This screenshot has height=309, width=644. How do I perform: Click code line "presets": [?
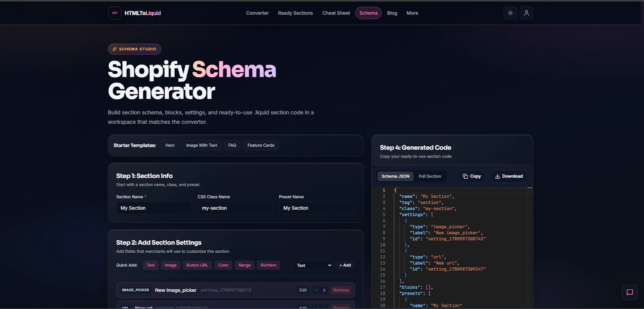coord(415,293)
